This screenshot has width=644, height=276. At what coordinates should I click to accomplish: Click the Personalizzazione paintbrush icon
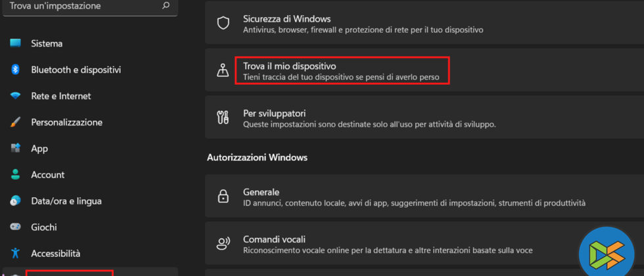point(16,122)
